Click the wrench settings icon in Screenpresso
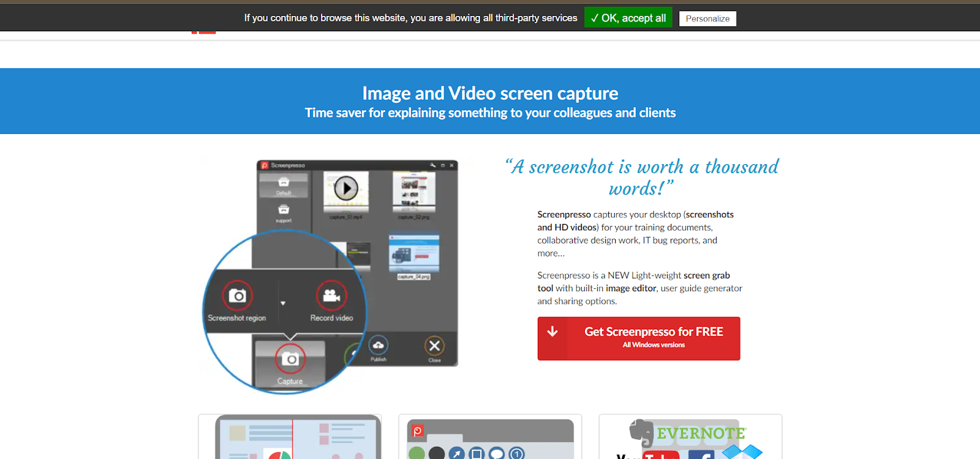 coord(432,165)
